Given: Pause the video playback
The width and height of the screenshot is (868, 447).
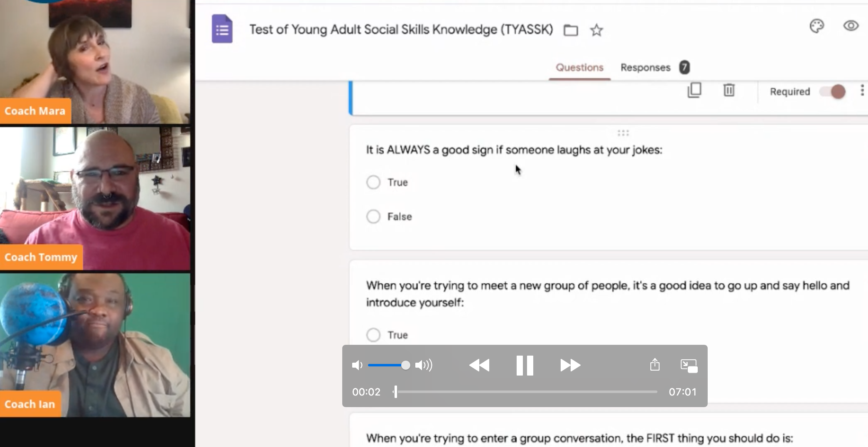Looking at the screenshot, I should click(525, 365).
